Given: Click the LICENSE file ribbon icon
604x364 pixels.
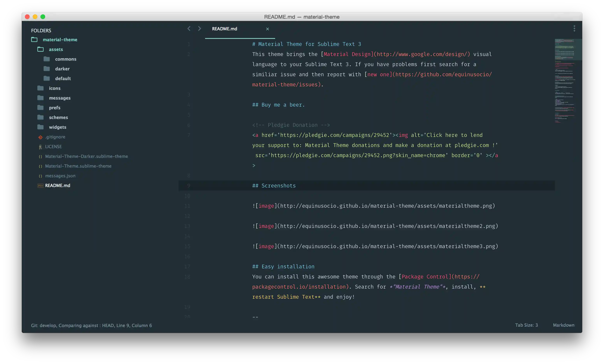Looking at the screenshot, I should [40, 147].
